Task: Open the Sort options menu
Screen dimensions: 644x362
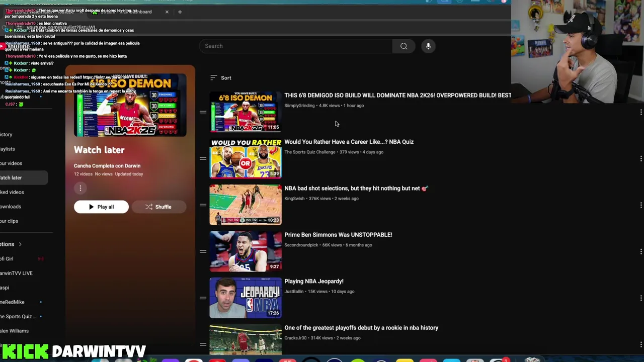Action: [221, 78]
